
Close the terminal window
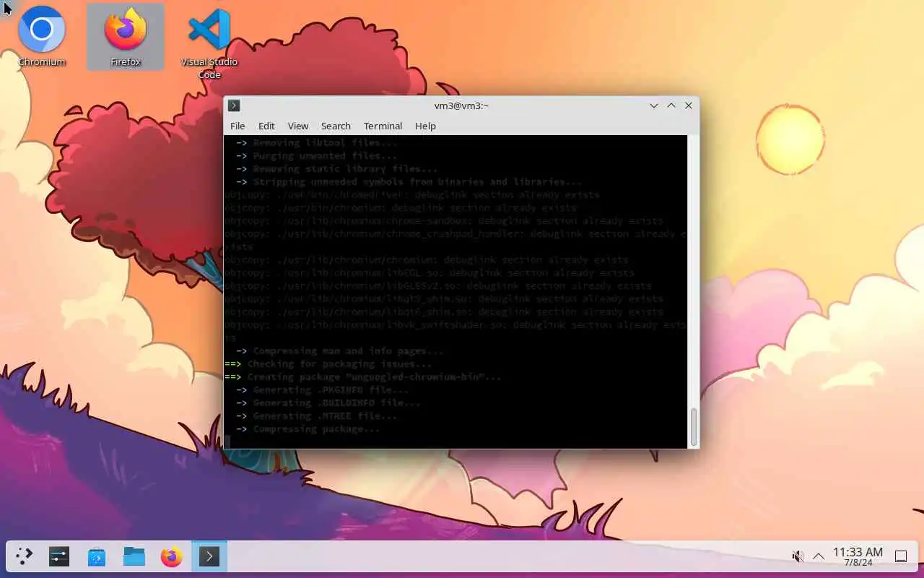(689, 105)
